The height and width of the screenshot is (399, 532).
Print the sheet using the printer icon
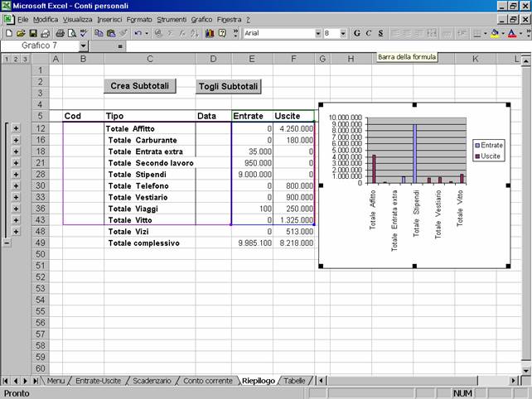point(59,33)
